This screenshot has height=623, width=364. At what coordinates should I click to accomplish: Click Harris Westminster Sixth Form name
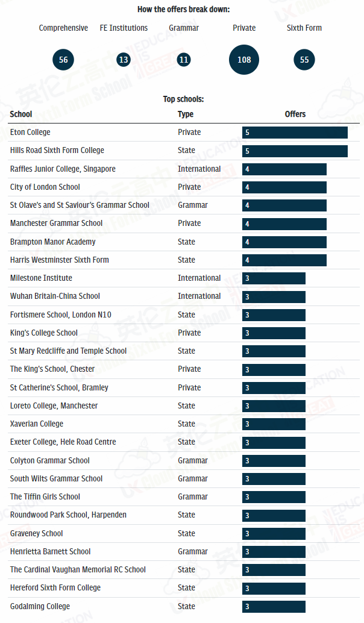tap(60, 260)
